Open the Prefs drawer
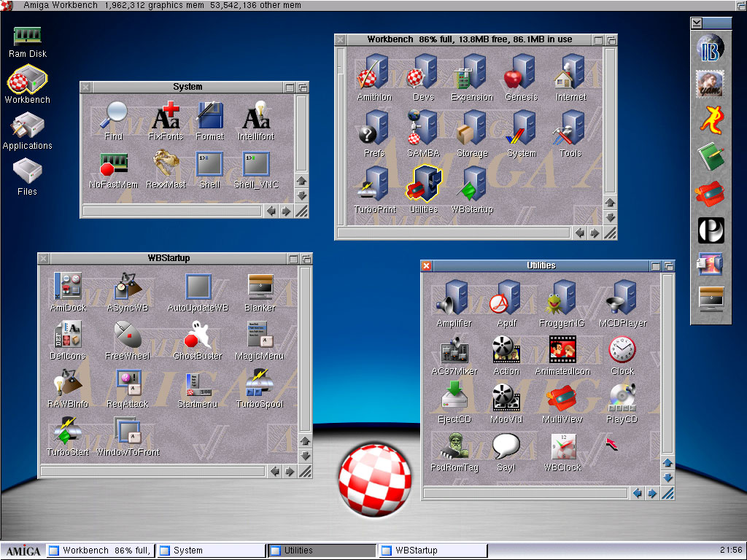The image size is (747, 560). pyautogui.click(x=374, y=128)
